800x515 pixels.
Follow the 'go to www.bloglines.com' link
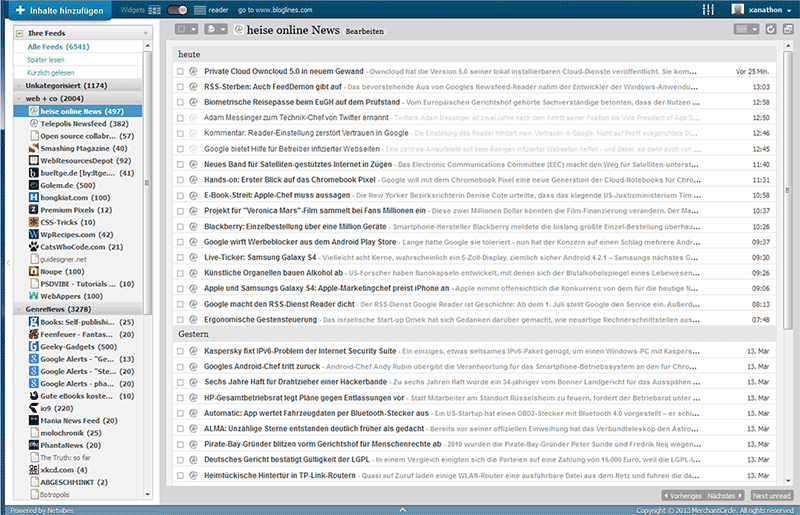pos(275,10)
